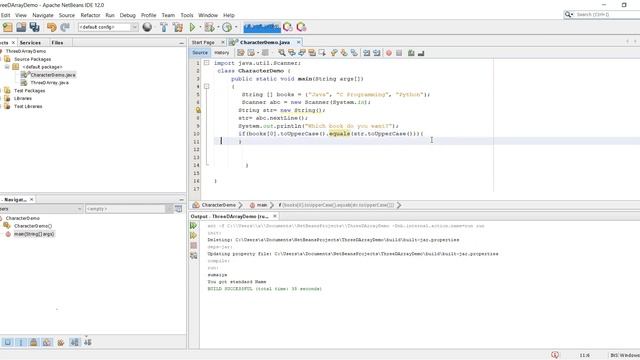
Task: Click Re-run with different parameters yellow arrow
Action: pyautogui.click(x=193, y=236)
